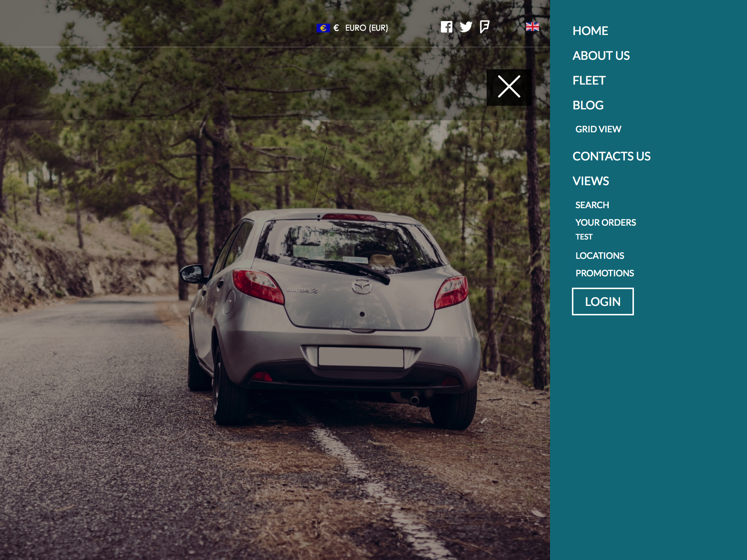Navigate to the HOME menu item

point(591,30)
